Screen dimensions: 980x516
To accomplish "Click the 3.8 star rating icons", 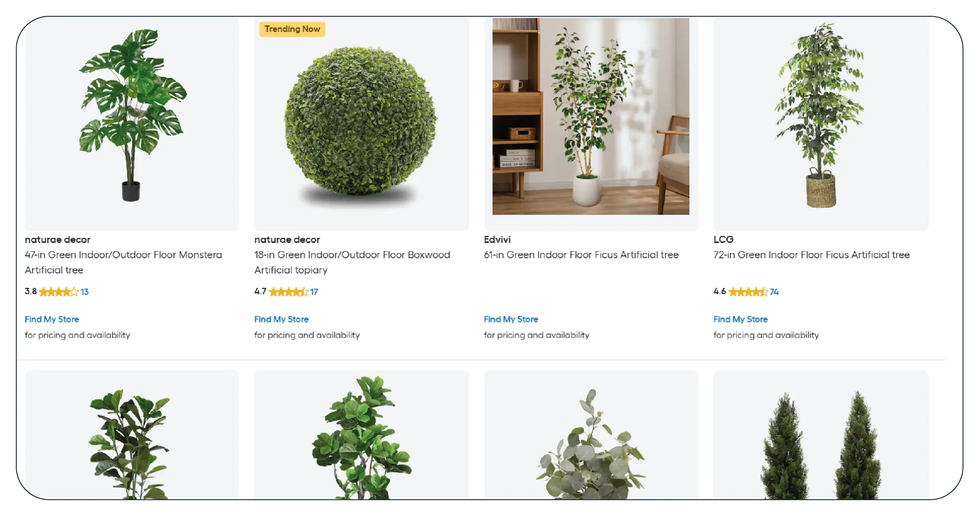I will click(x=59, y=292).
